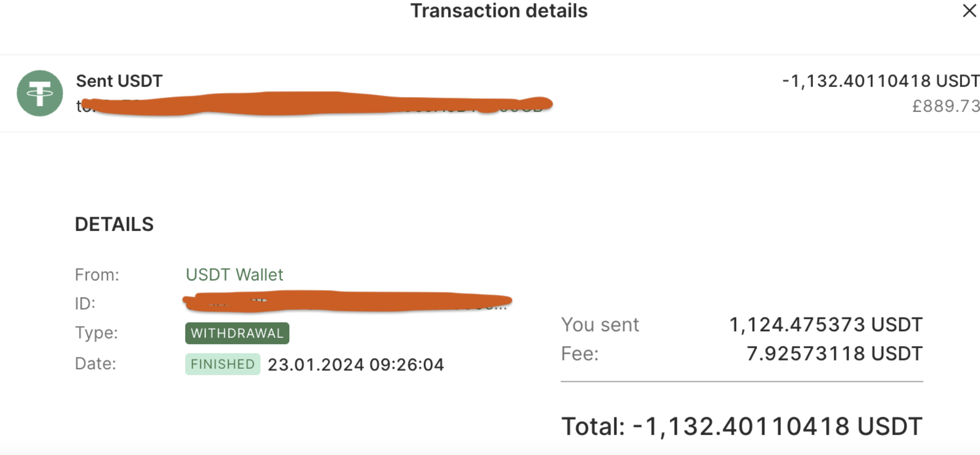
Task: Click the Transaction details title
Action: click(499, 11)
